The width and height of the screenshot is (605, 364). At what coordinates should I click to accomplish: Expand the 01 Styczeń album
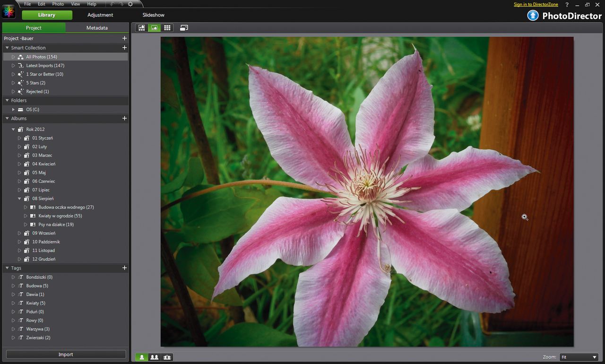point(19,138)
